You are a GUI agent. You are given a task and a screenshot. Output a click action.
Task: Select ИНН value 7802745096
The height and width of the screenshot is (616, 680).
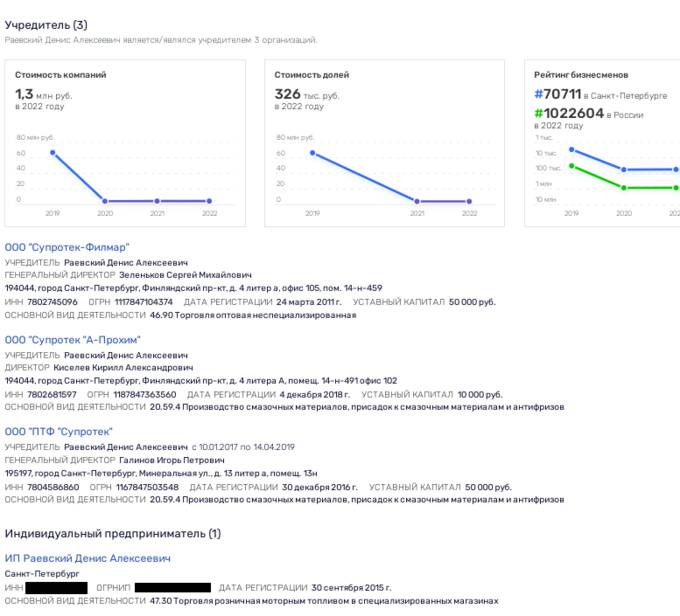point(52,302)
